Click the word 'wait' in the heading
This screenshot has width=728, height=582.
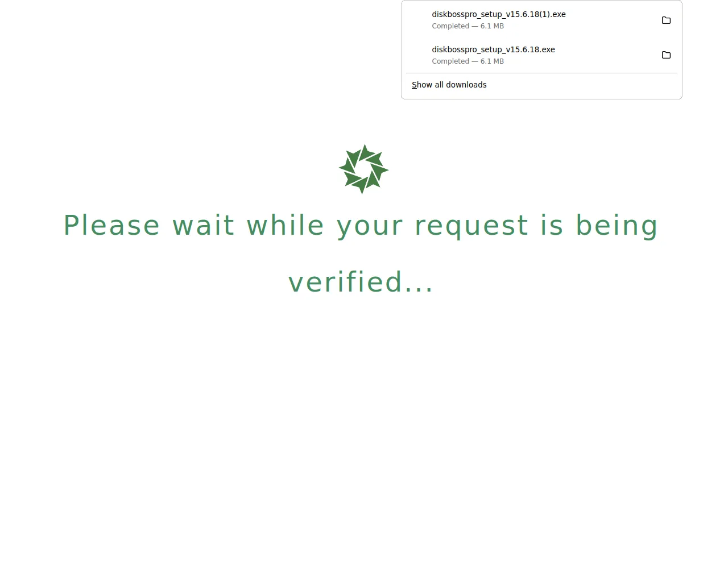coord(203,225)
